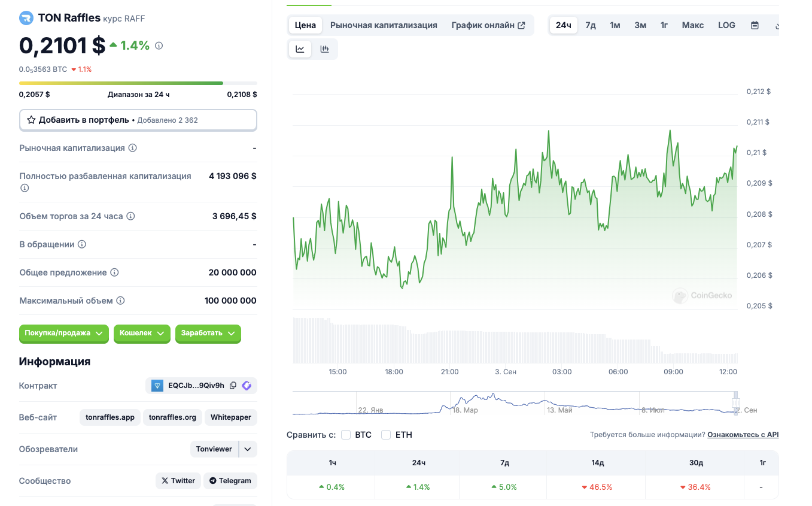Tick the ETH comparison checkbox
Viewport: 812px width, 506px height.
click(386, 435)
